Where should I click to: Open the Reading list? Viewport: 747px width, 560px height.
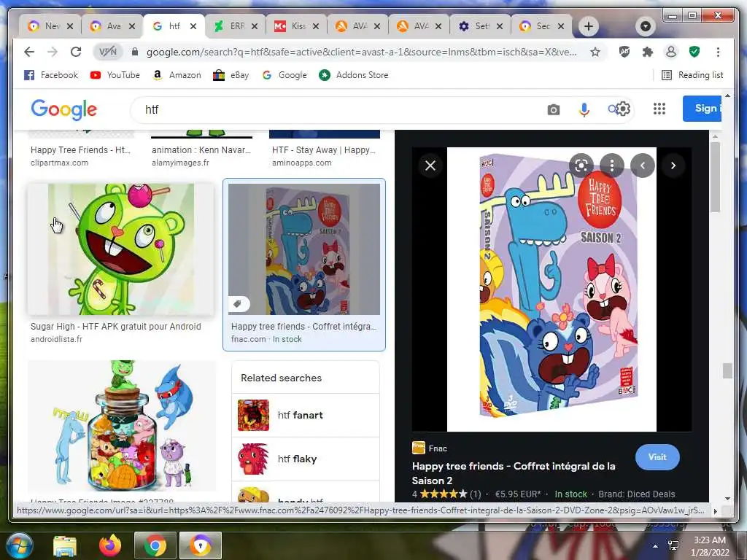tap(693, 75)
